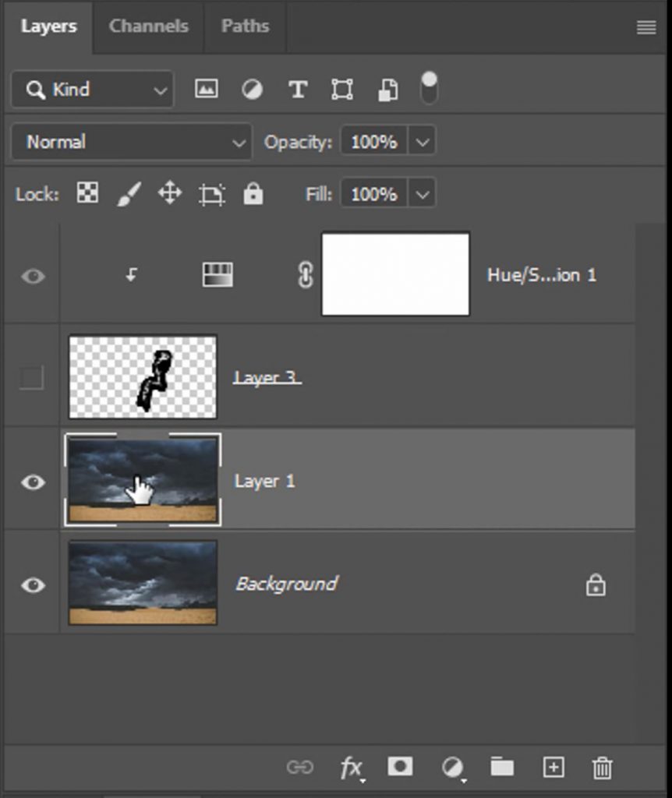
Task: Click the new group folder icon
Action: (502, 768)
